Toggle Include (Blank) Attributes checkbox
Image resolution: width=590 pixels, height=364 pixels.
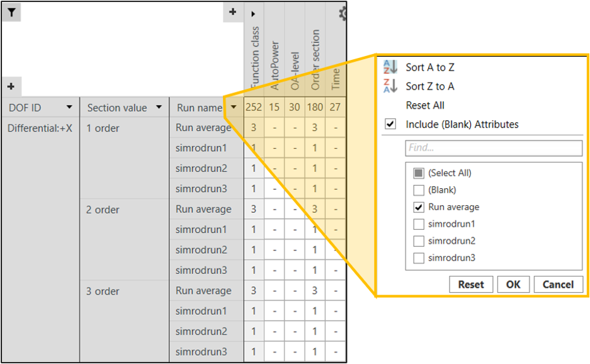click(390, 125)
